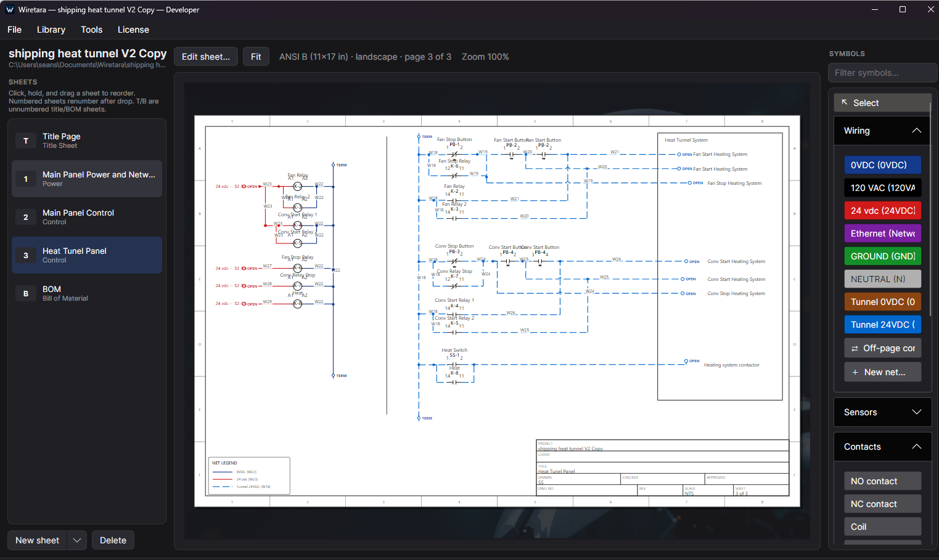Open the Main Panel Control sheet
This screenshot has width=939, height=560.
tap(87, 217)
